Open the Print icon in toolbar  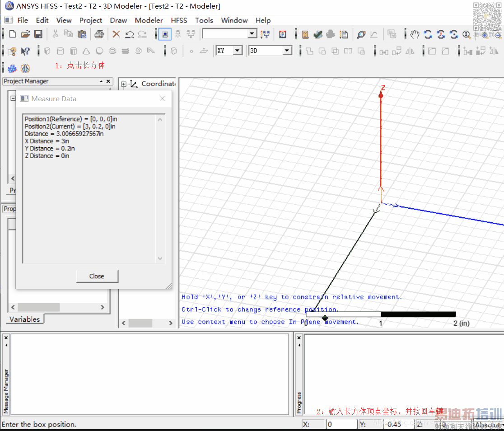[x=99, y=34]
